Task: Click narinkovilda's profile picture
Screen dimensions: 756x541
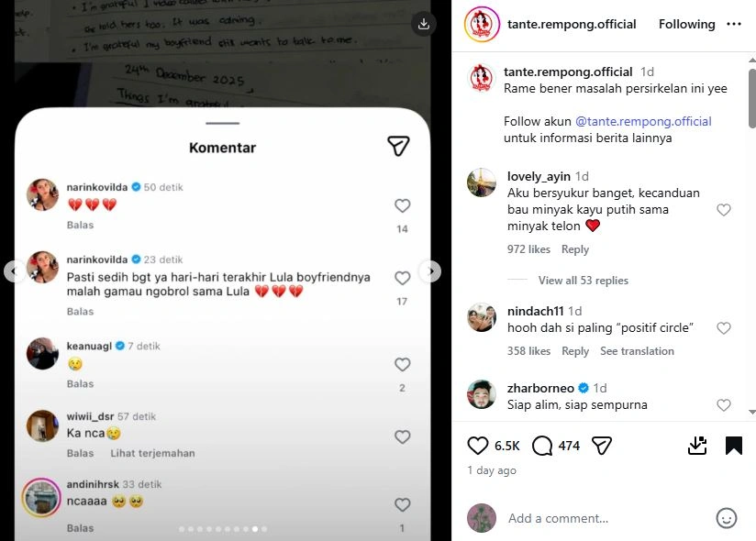Action: point(41,195)
